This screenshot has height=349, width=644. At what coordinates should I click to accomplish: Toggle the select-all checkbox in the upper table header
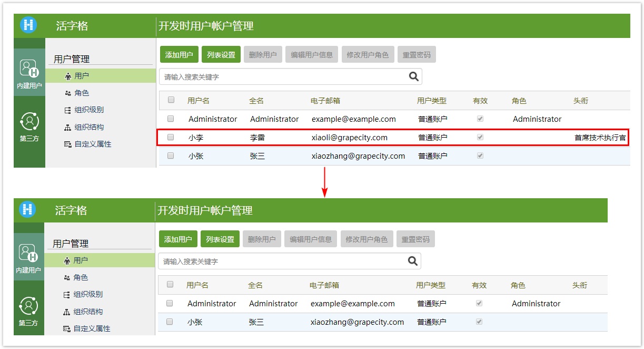[171, 100]
